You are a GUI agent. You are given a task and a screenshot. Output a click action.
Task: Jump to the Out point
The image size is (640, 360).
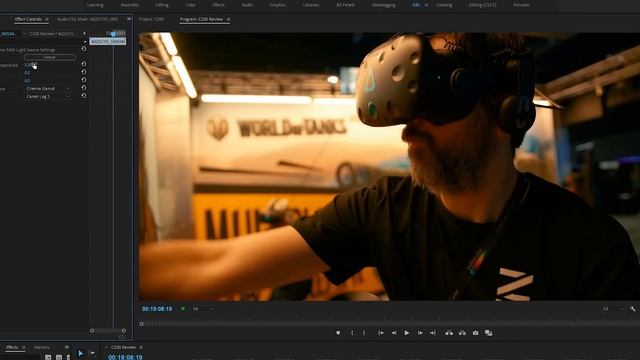point(433,333)
